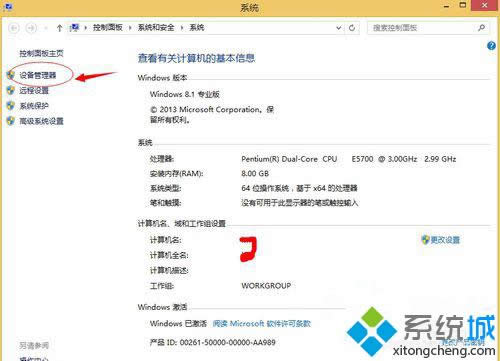This screenshot has width=500, height=361.
Task: Open System protection (系统保护) link
Action: coord(34,106)
